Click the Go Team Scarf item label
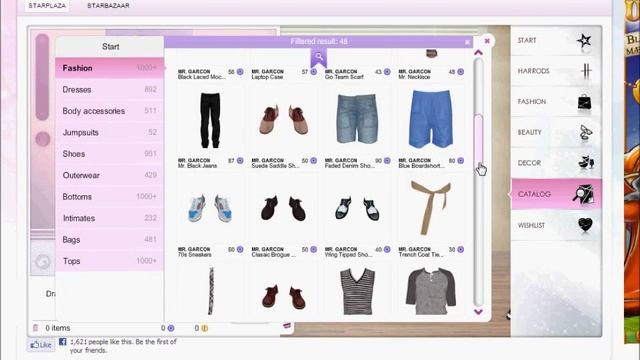Viewport: 640px width, 360px height. (344, 77)
